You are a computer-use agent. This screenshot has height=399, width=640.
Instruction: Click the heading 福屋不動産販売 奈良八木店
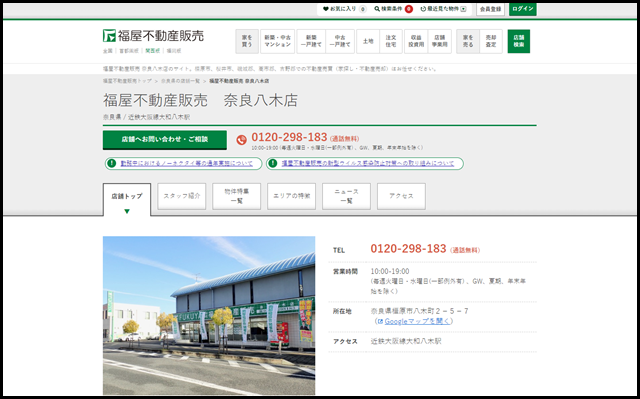coord(200,100)
